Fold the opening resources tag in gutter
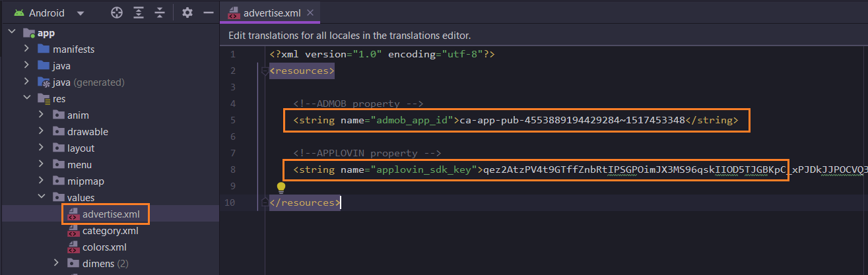 click(265, 71)
